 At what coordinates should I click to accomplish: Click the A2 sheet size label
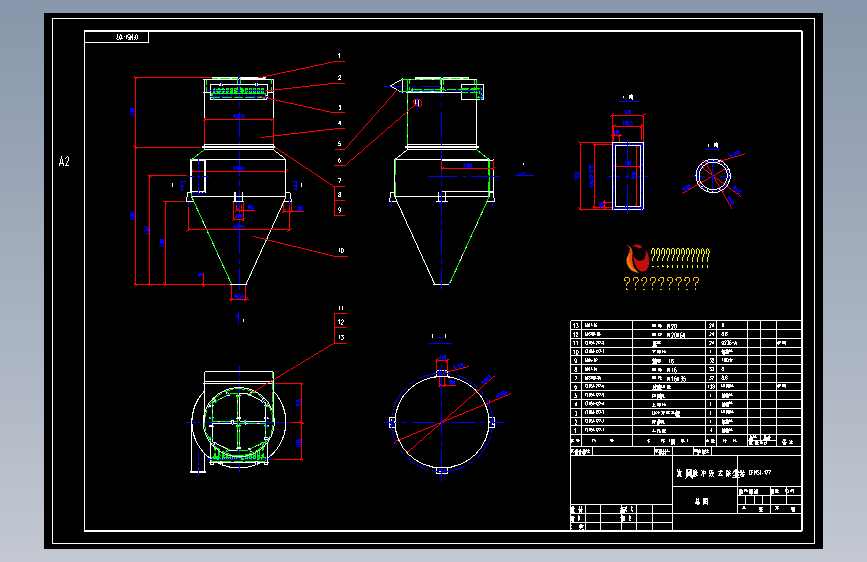pyautogui.click(x=64, y=162)
